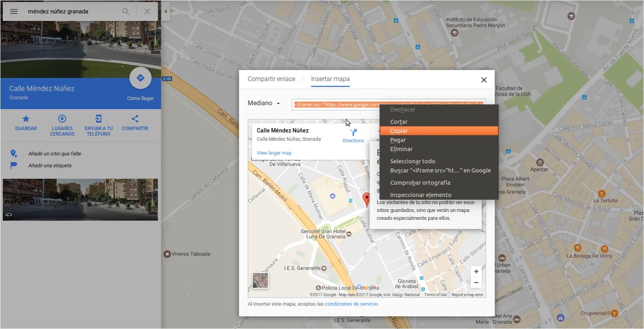Click the search magnifier icon
644x329 pixels.
[x=126, y=11]
